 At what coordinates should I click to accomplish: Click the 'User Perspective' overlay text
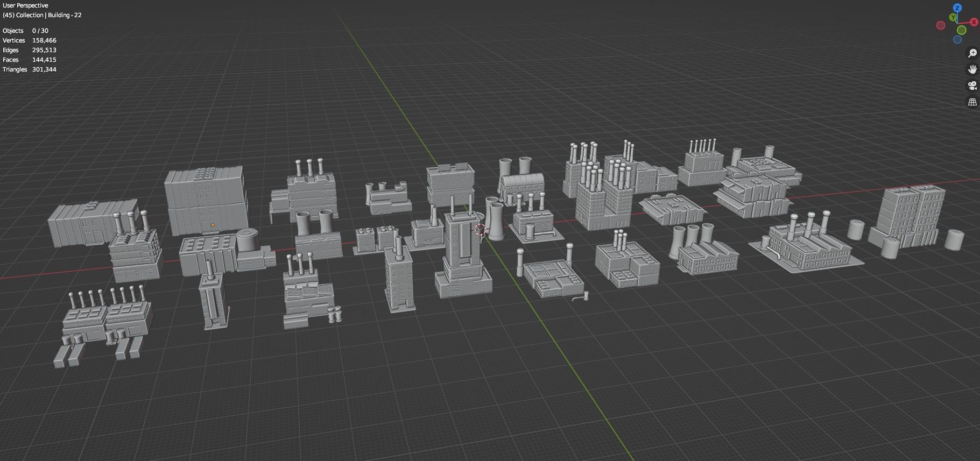25,5
